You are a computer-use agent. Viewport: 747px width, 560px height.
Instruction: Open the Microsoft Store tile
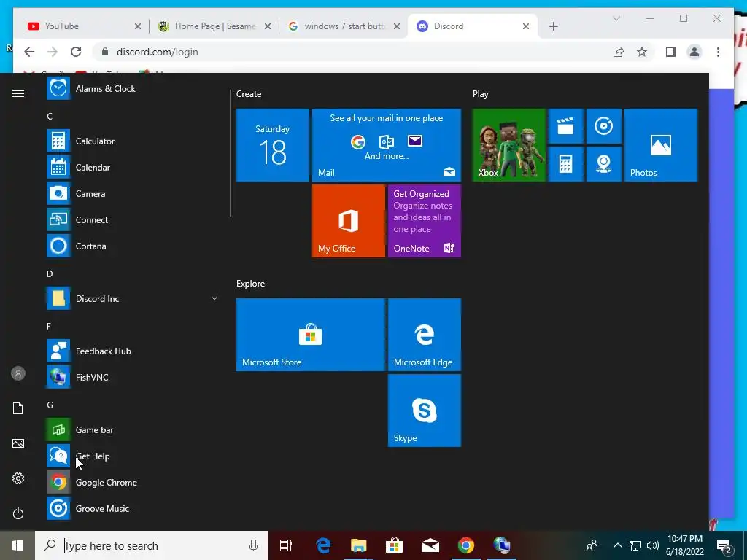311,334
